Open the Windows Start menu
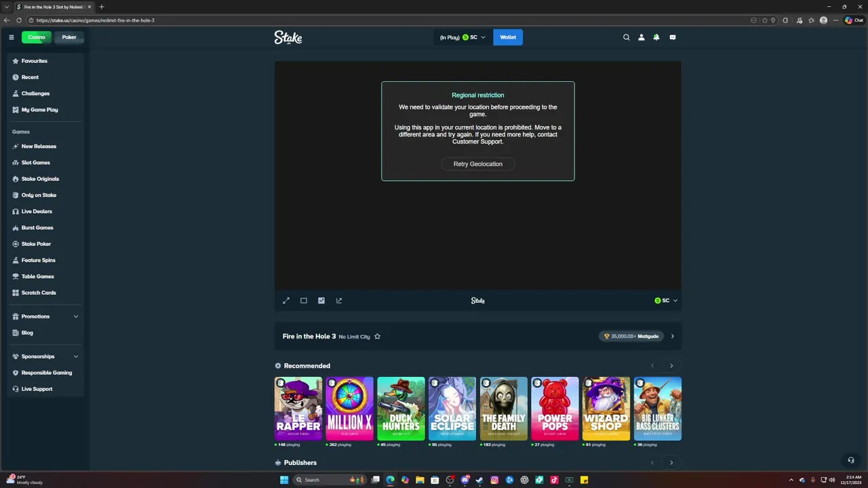 pos(284,480)
